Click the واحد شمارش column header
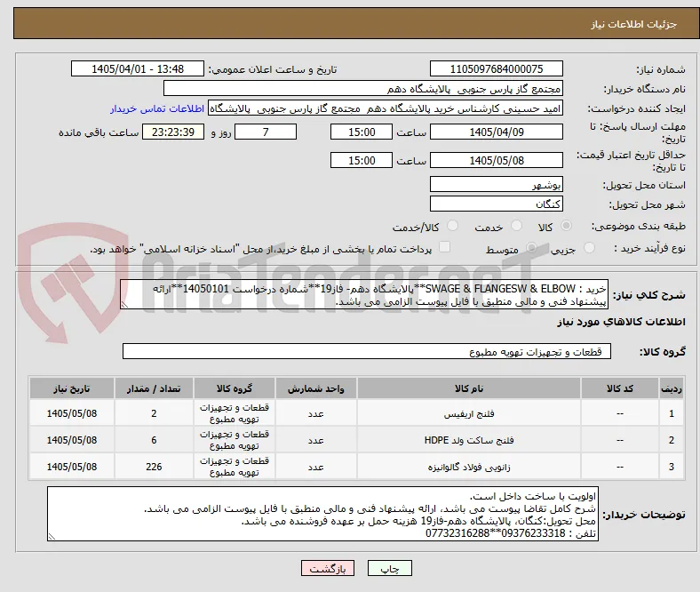Image resolution: width=700 pixels, height=592 pixels. coord(315,388)
